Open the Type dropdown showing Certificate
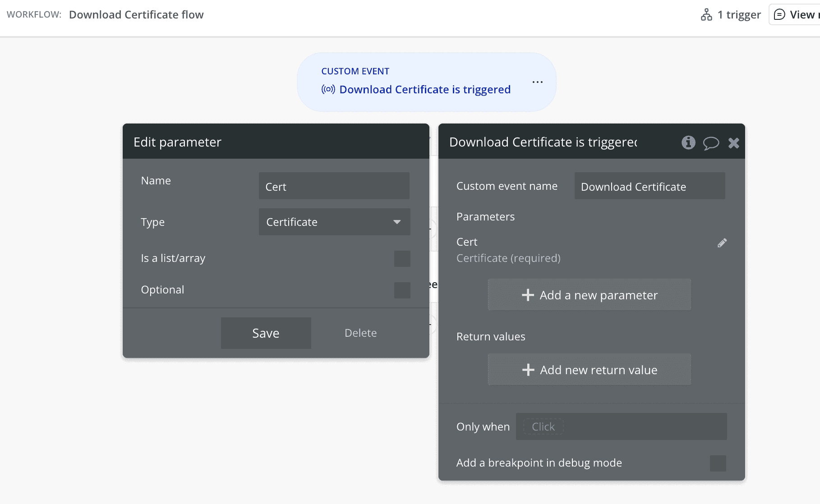 tap(334, 222)
